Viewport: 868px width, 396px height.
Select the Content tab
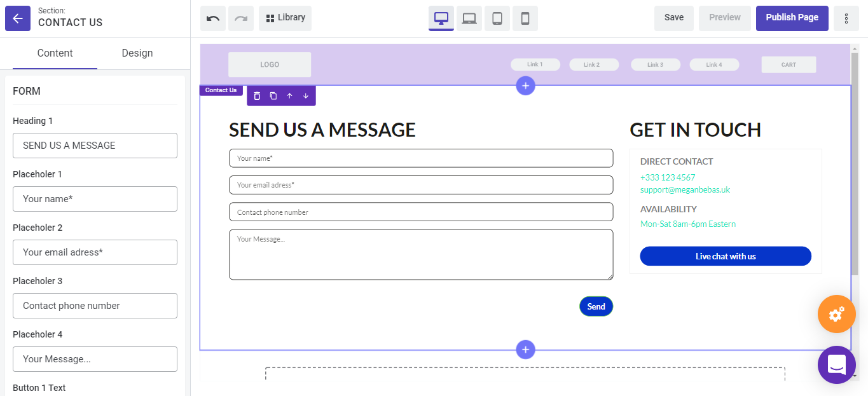coord(55,53)
